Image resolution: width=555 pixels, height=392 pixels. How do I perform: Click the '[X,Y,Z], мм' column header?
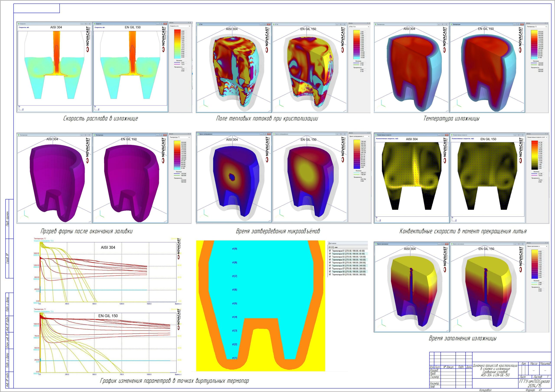[x=348, y=247]
